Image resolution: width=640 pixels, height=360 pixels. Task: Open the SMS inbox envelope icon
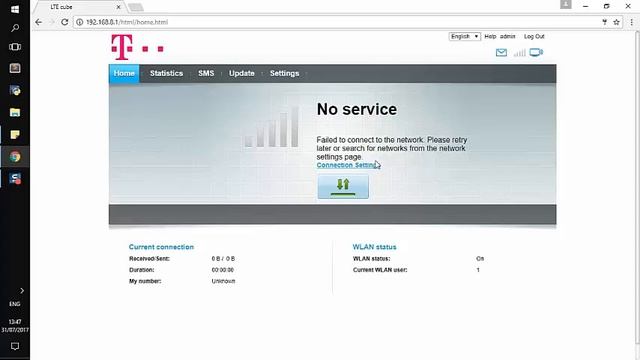click(x=501, y=53)
